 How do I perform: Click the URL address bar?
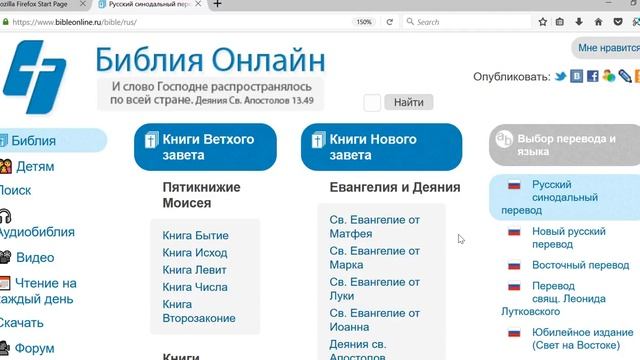pyautogui.click(x=176, y=22)
